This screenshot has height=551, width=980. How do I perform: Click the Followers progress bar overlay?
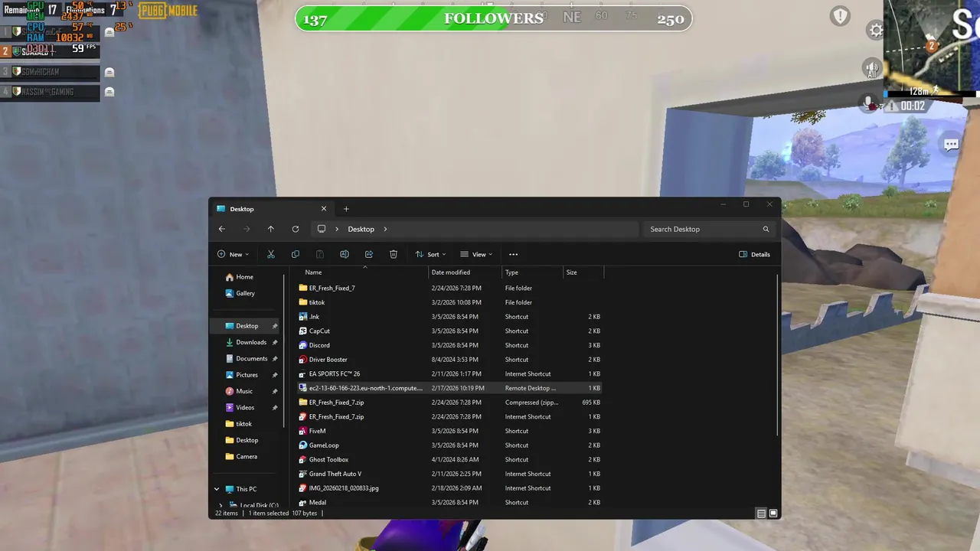coord(493,19)
